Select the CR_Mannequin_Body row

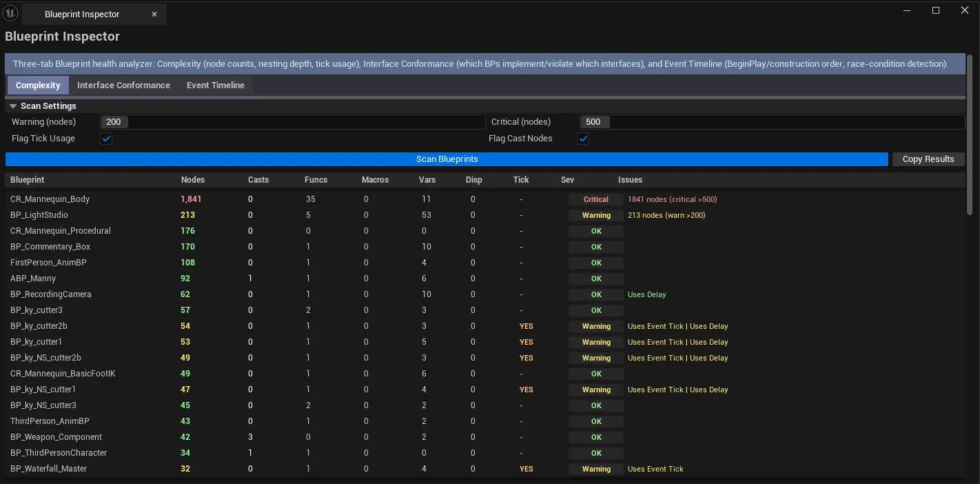point(485,199)
